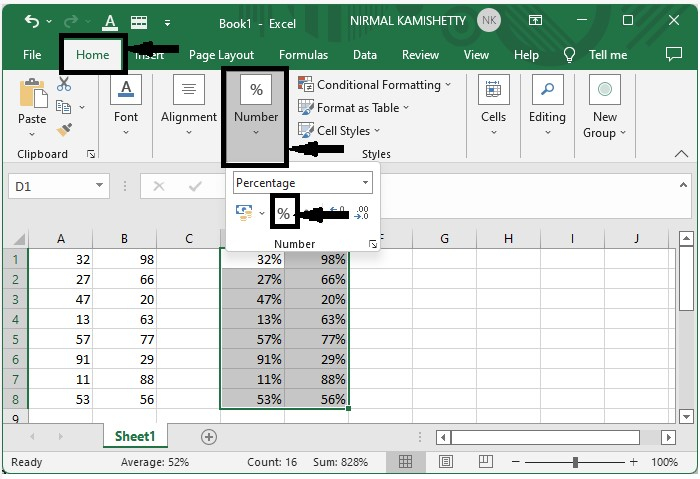The height and width of the screenshot is (479, 700).
Task: Select the Format Painter brush icon
Action: 64,130
